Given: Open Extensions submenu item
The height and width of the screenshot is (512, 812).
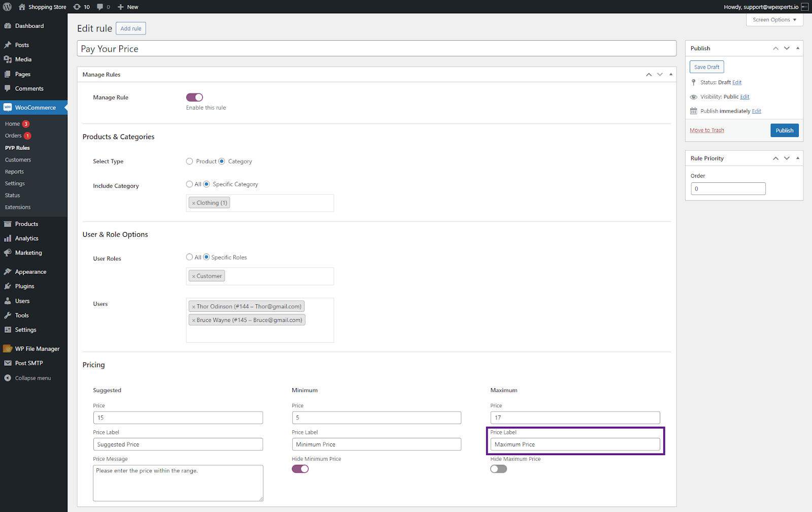Looking at the screenshot, I should [x=18, y=207].
